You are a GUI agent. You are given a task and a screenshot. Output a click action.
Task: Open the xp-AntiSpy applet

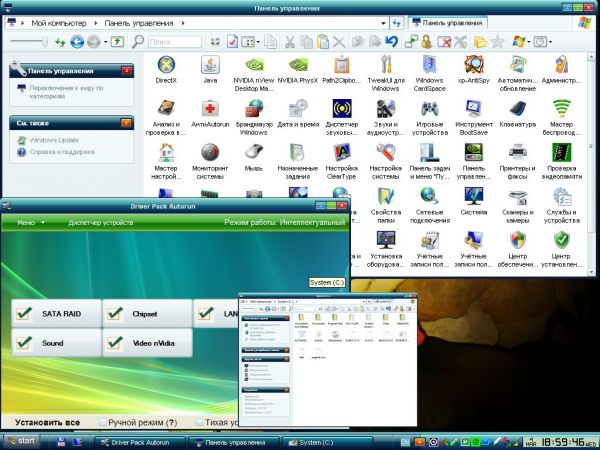tap(475, 67)
